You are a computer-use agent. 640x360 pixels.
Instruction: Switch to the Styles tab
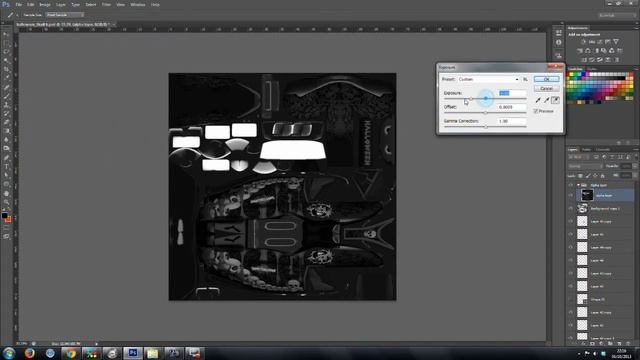(x=591, y=69)
